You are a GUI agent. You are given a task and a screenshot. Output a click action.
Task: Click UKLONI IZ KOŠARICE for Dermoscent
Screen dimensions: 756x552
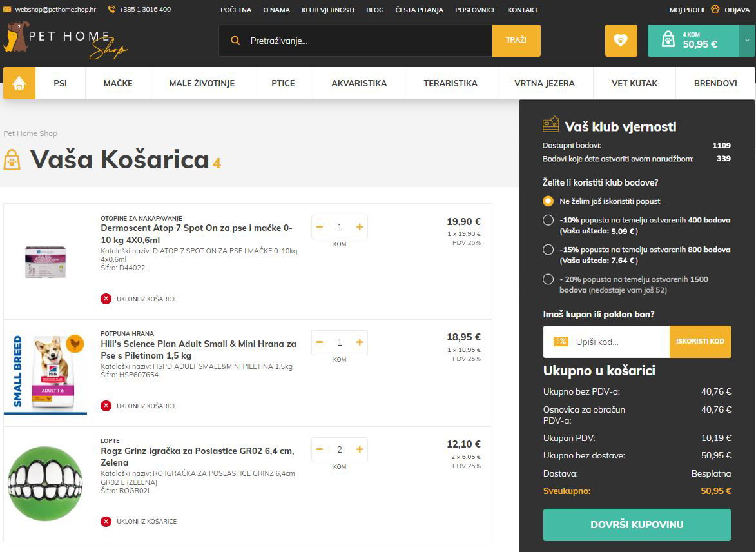click(x=146, y=299)
